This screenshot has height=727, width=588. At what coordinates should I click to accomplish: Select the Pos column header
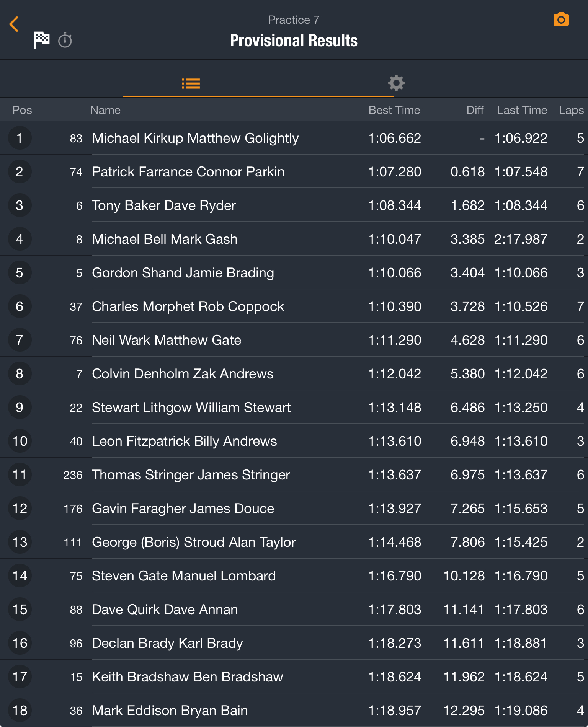click(22, 110)
